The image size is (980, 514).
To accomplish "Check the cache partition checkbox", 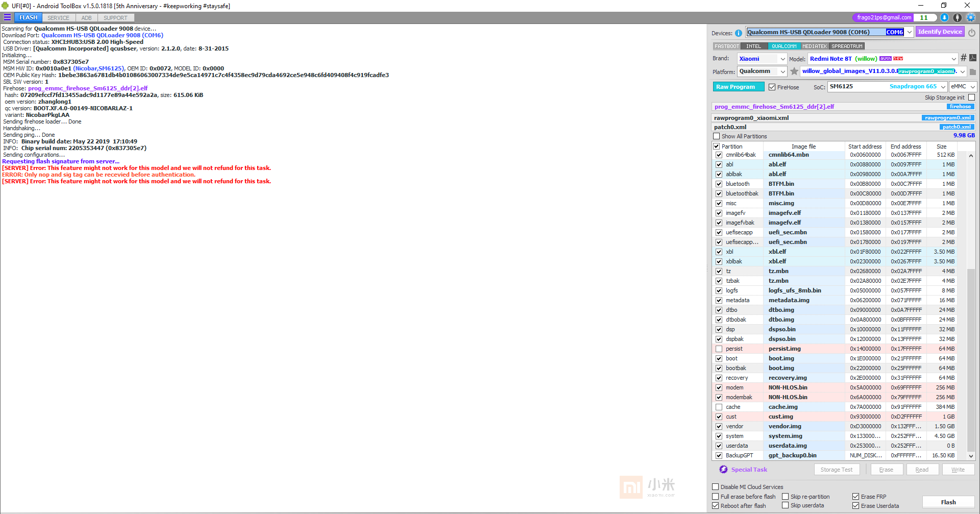I will [719, 407].
